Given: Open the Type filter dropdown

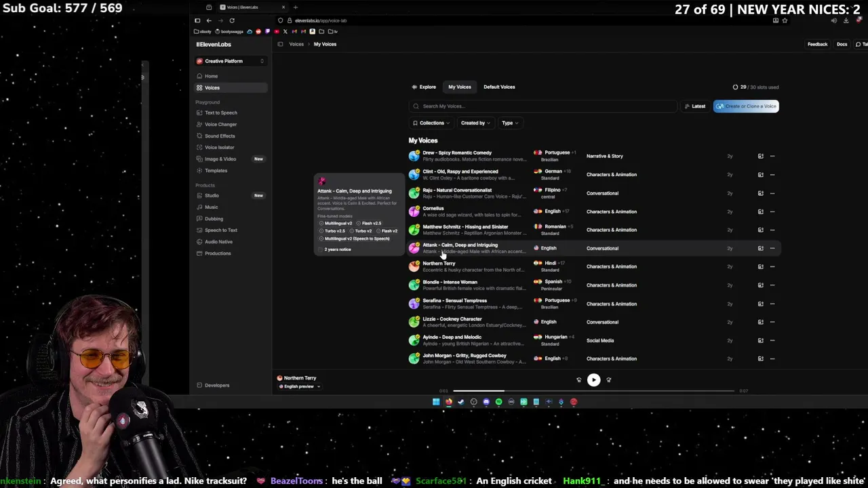Looking at the screenshot, I should [x=509, y=123].
